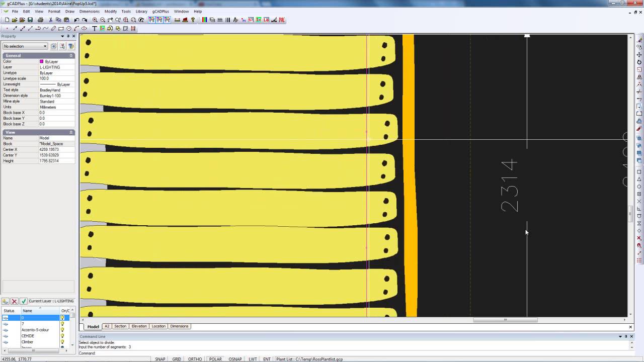Switch to the Section tab
The image size is (644, 362).
pyautogui.click(x=120, y=326)
